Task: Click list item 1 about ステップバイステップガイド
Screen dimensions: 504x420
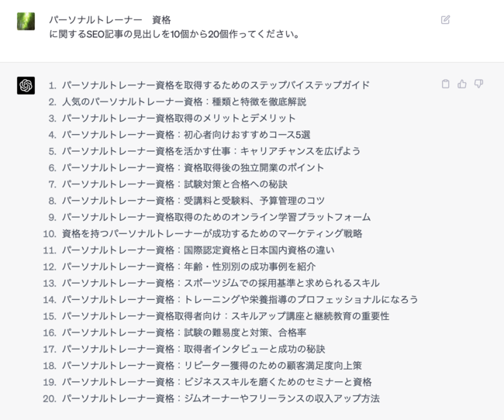Action: point(216,85)
